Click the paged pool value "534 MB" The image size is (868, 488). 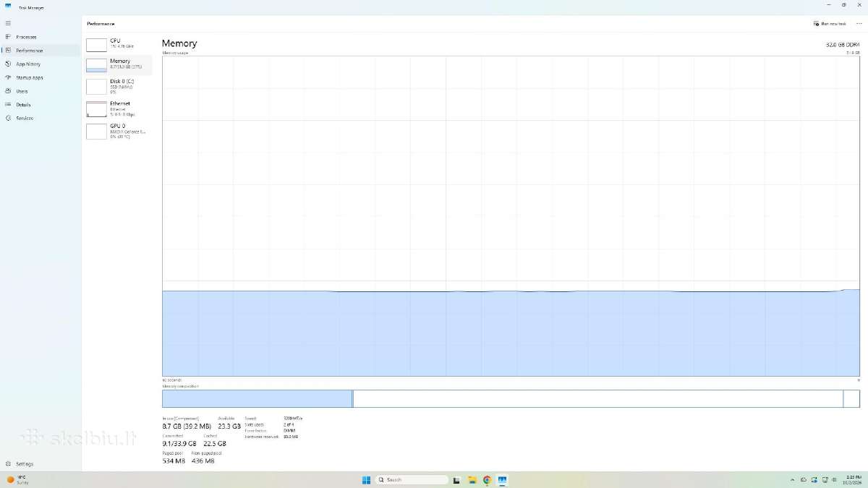coord(174,461)
